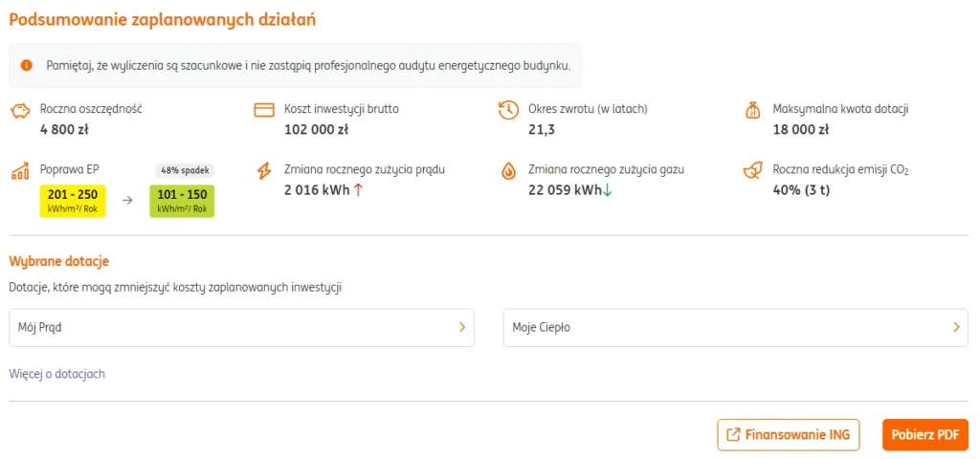Open the Więcej o dotacjach link

56,374
